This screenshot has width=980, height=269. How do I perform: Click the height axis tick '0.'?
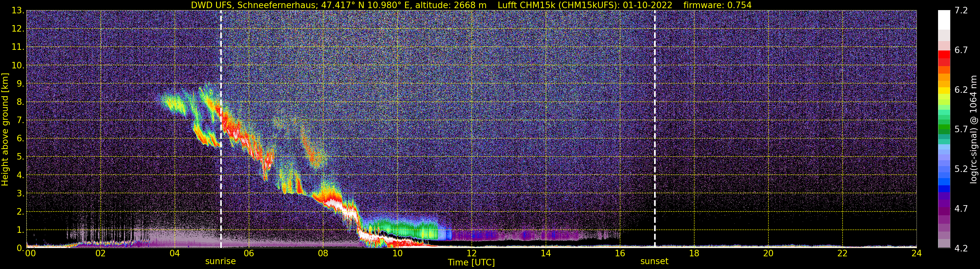click(x=20, y=248)
